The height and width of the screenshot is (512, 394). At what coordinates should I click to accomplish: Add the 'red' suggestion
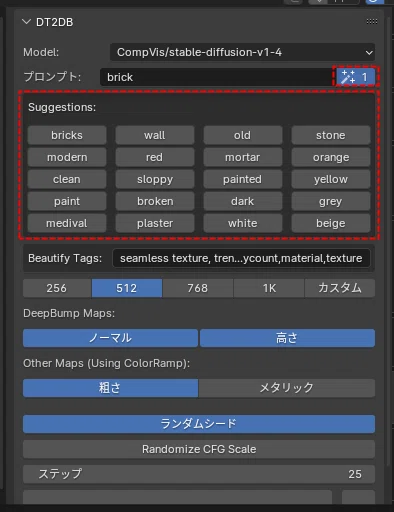point(155,157)
